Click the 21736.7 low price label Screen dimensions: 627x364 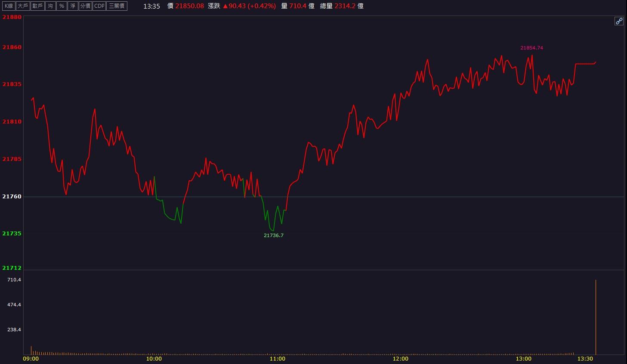274,235
